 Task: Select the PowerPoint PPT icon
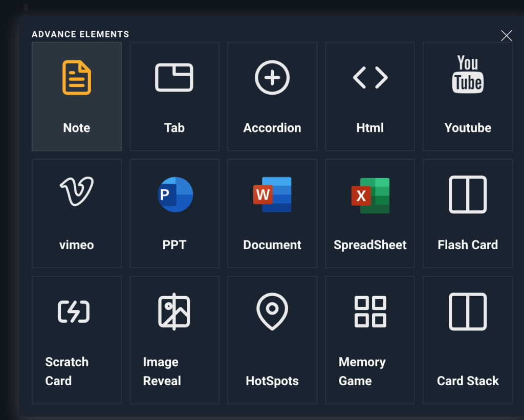(175, 194)
